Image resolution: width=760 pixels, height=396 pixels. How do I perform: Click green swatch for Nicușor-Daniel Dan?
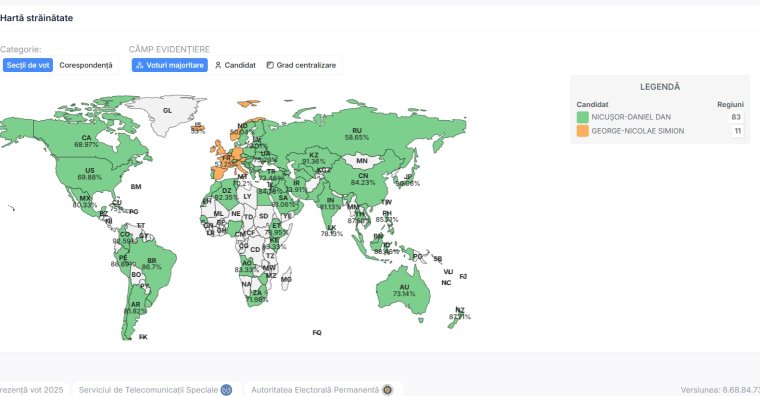[x=583, y=117]
